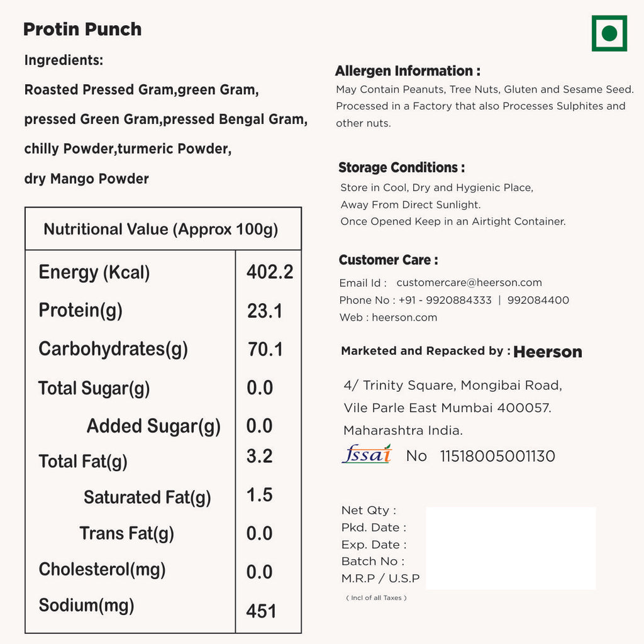
Task: Click the customercare@heerson.com email address
Action: (469, 283)
